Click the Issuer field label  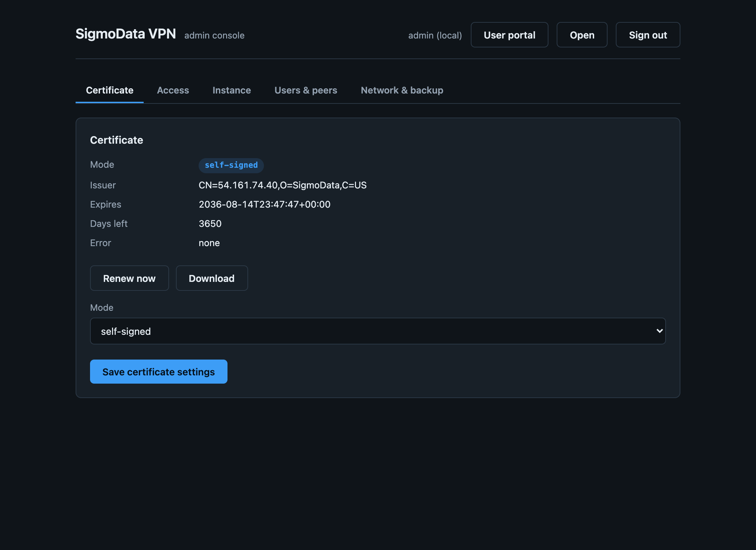click(103, 185)
